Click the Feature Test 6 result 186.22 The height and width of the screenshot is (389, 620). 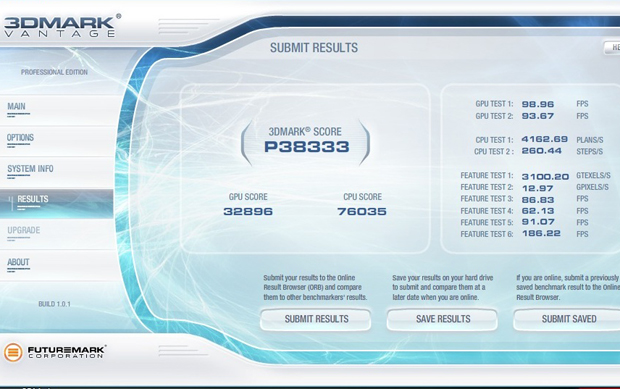[541, 233]
